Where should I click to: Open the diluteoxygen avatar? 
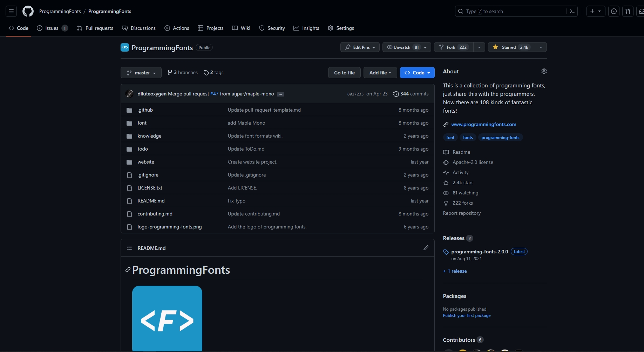point(129,94)
